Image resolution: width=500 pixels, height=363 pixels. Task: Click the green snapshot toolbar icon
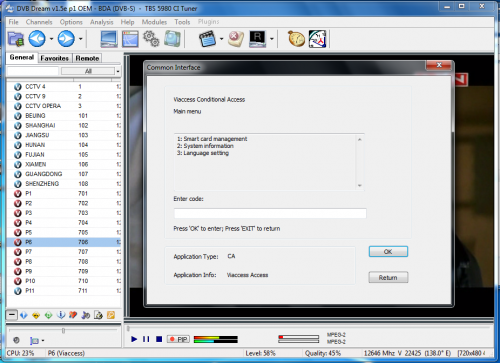[x=172, y=39]
